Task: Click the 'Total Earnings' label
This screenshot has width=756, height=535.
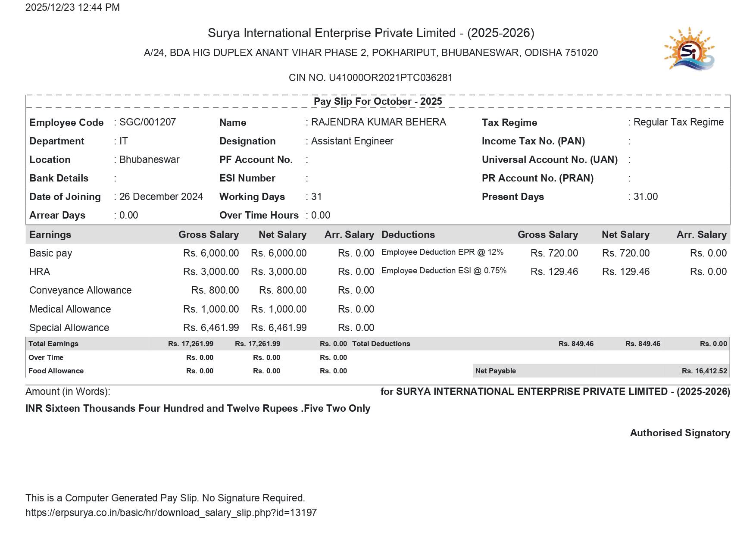Action: [x=53, y=344]
